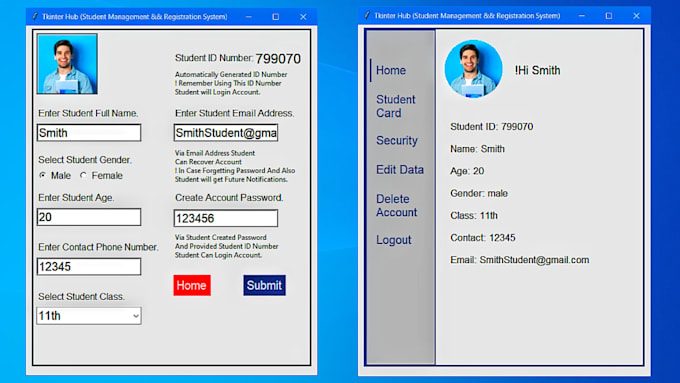Click the circular profile photo in dashboard

(x=474, y=69)
